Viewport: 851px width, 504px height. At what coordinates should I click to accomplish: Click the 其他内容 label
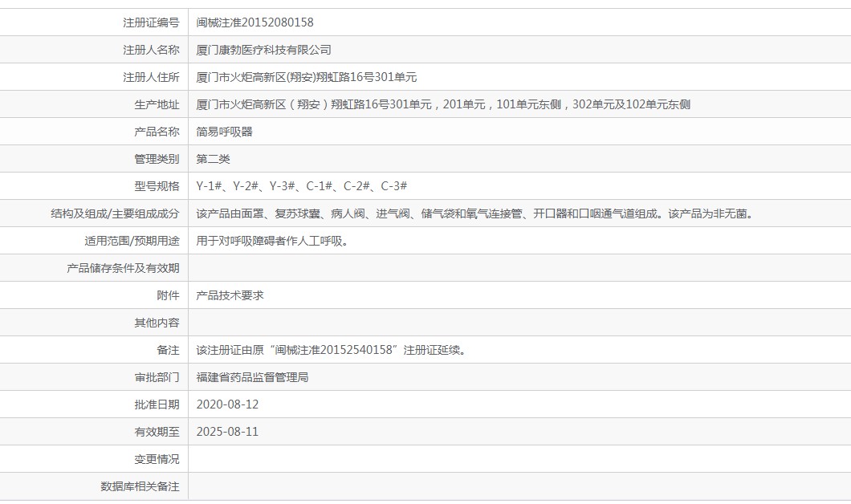[157, 323]
